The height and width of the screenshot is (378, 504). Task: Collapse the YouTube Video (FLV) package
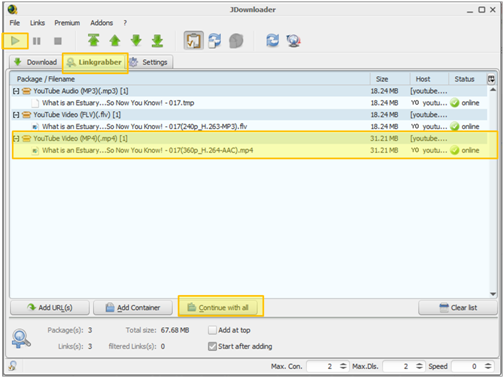coord(16,115)
